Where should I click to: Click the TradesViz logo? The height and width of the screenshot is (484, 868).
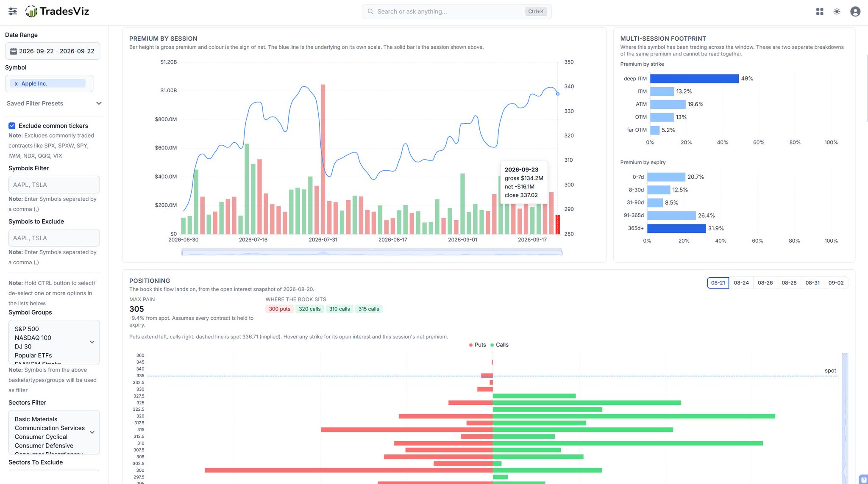(57, 11)
